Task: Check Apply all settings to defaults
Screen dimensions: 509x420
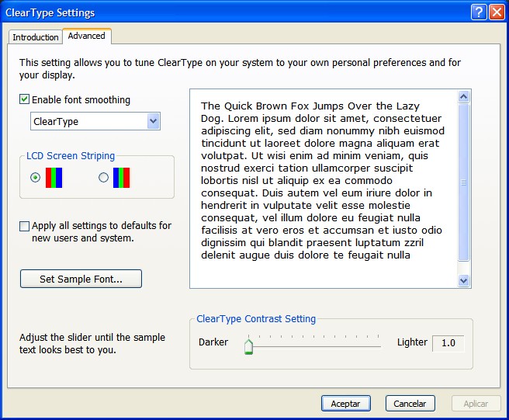Action: tap(24, 226)
